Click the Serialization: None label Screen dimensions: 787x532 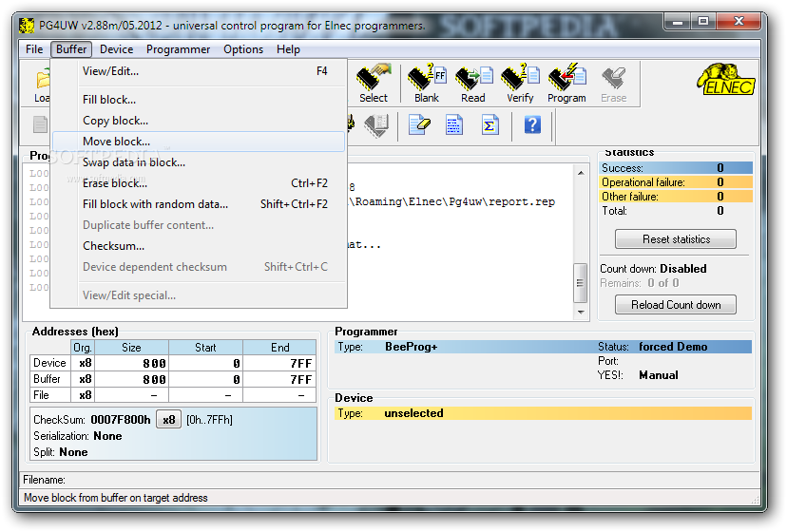[x=78, y=436]
